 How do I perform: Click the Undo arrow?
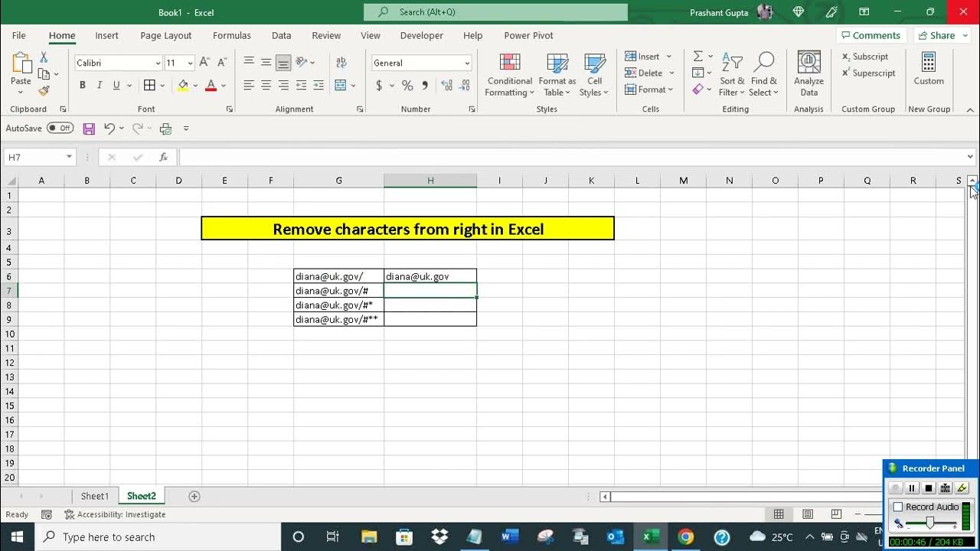point(109,129)
